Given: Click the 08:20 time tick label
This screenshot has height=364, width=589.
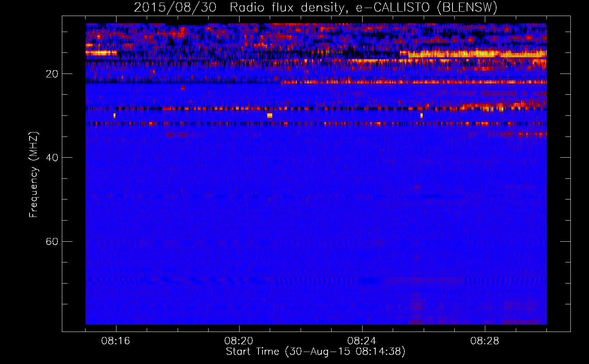Looking at the screenshot, I should [239, 341].
